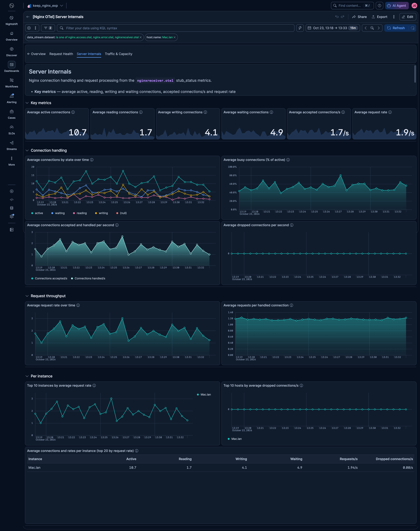Info icon for Average active connections
Image resolution: width=420 pixels, height=531 pixels.
73,112
